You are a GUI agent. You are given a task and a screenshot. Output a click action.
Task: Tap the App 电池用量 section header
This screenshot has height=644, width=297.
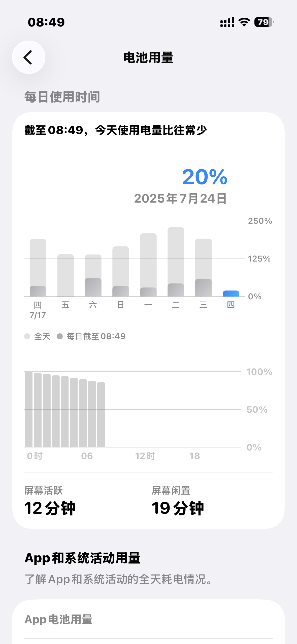(x=58, y=620)
